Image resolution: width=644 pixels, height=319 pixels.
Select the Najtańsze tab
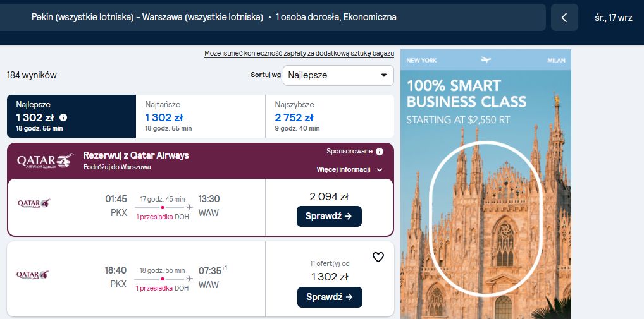tap(201, 116)
